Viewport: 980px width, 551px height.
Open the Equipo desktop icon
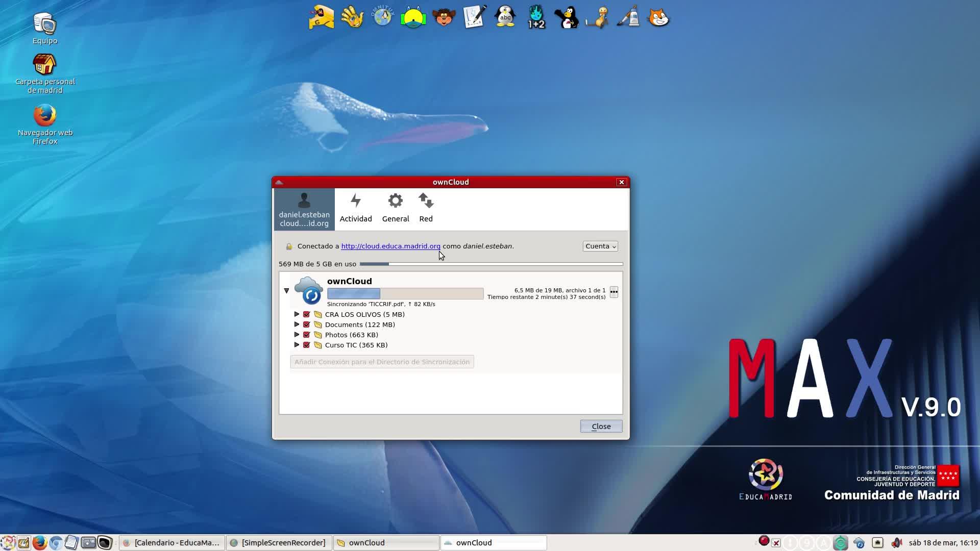click(45, 24)
